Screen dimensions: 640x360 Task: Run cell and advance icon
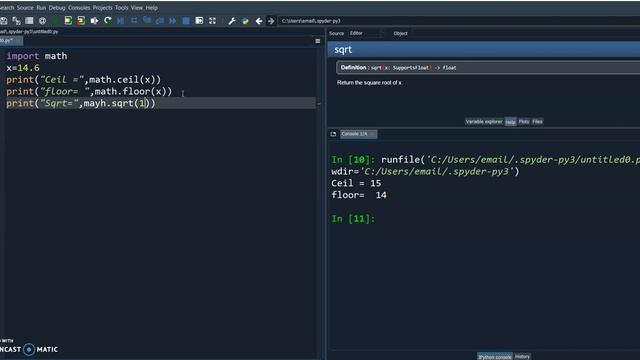coord(81,21)
